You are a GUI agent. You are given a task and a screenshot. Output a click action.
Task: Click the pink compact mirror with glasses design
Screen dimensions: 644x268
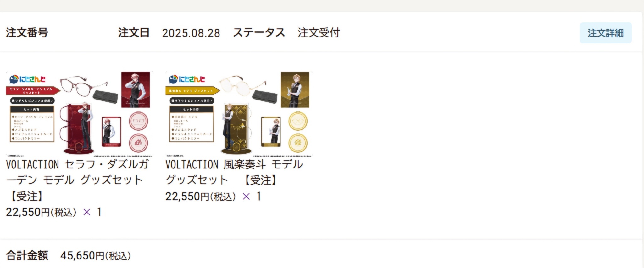pyautogui.click(x=138, y=122)
